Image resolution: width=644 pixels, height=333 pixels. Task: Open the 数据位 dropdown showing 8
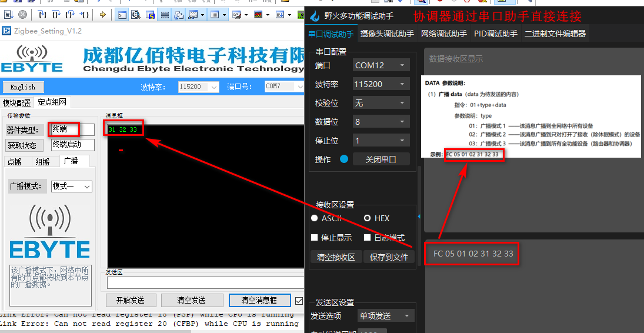[381, 122]
